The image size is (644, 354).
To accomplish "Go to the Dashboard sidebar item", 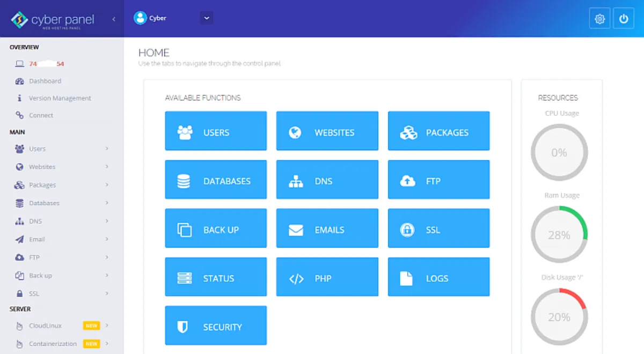I will (x=45, y=81).
